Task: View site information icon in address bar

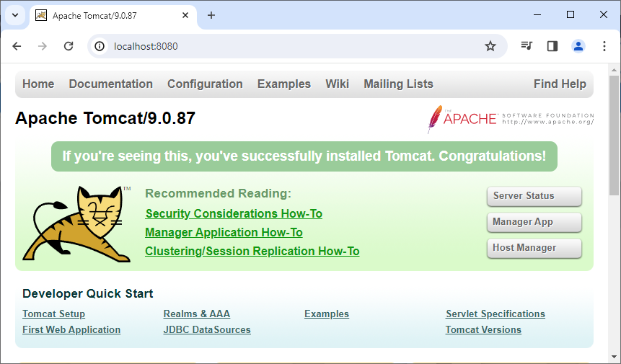Action: [x=100, y=46]
